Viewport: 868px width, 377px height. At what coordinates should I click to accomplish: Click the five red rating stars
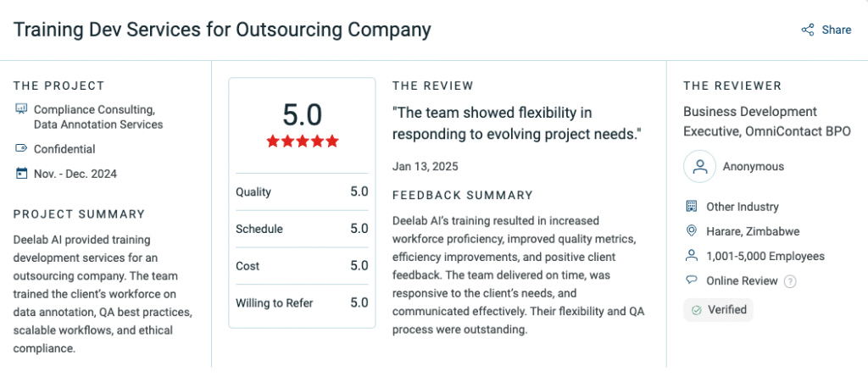point(302,141)
